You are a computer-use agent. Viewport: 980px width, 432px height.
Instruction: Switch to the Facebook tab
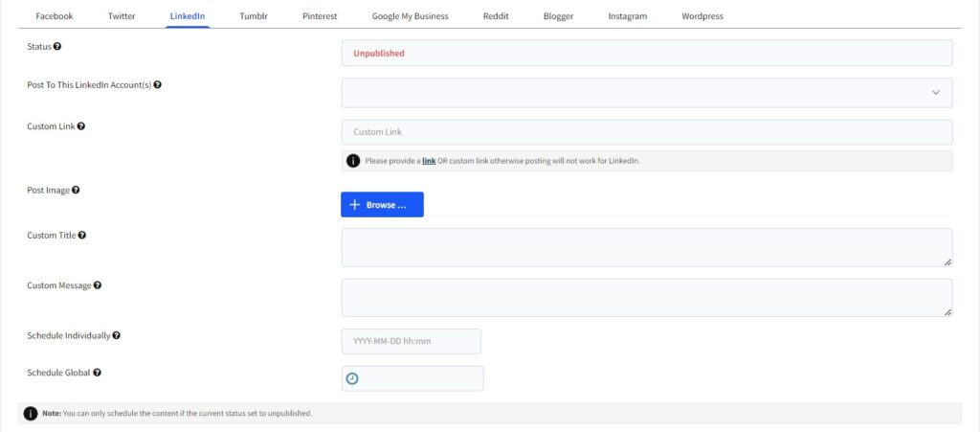[x=55, y=16]
